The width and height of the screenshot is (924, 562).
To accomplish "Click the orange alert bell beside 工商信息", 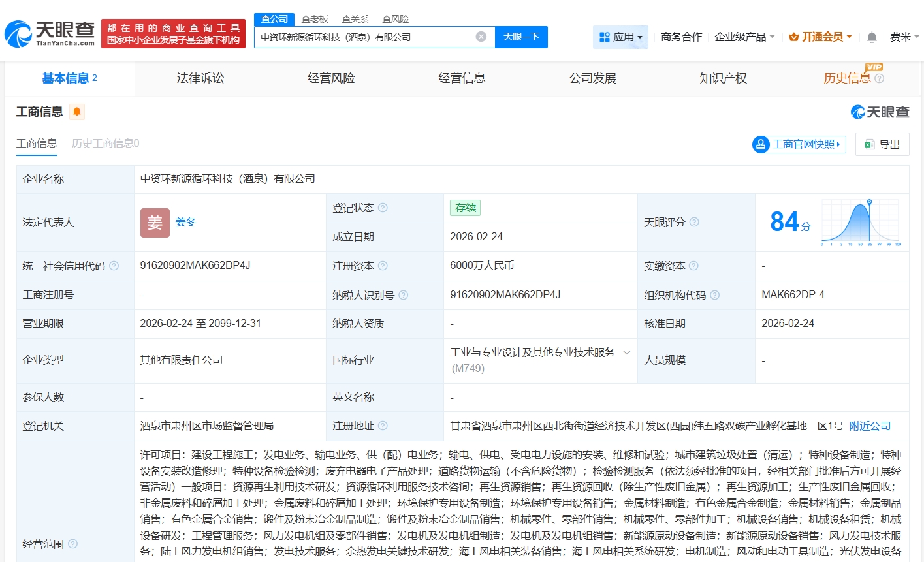I will 77,112.
